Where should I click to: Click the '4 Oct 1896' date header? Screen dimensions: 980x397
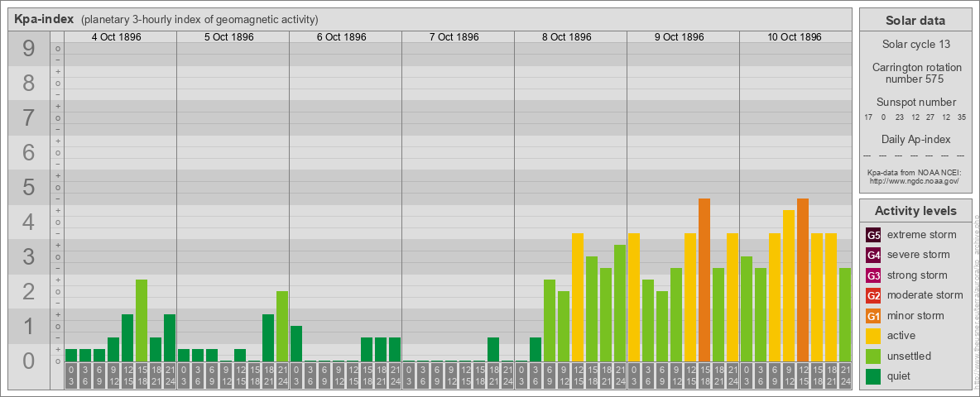click(116, 37)
